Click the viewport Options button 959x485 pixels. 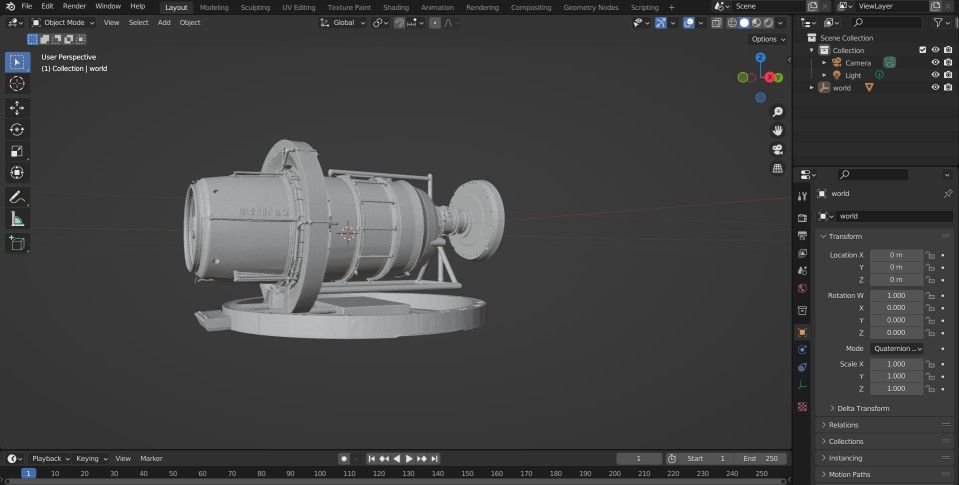point(766,39)
